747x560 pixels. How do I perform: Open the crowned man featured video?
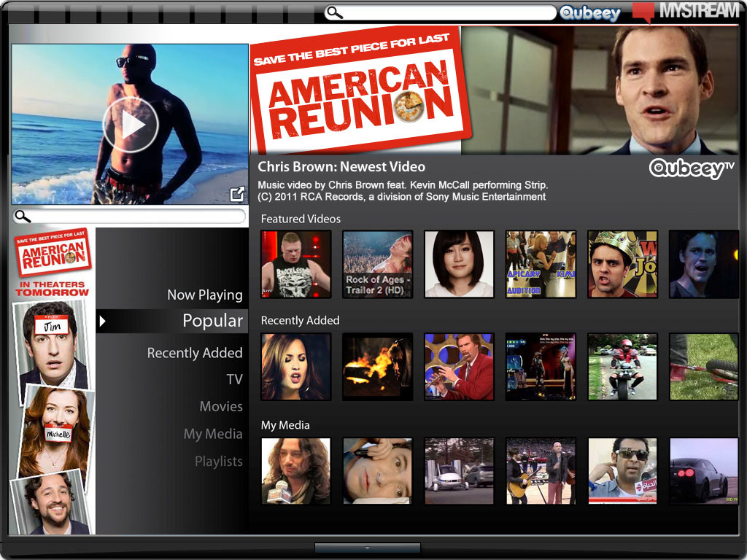pyautogui.click(x=622, y=264)
